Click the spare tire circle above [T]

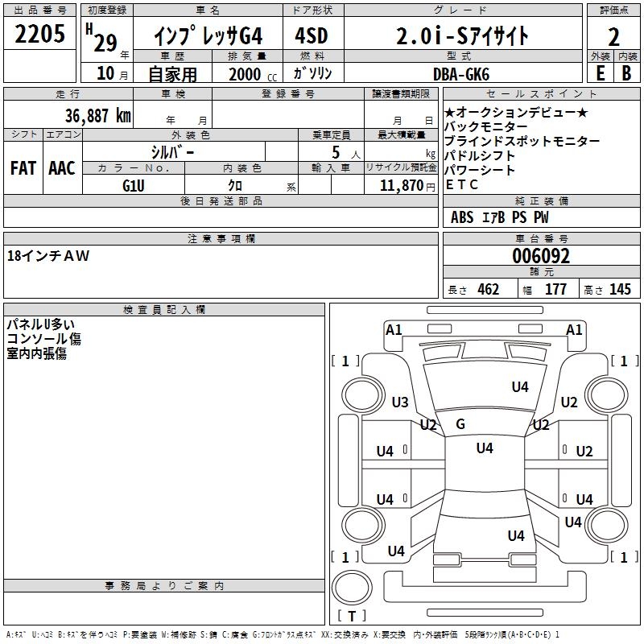click(x=351, y=588)
